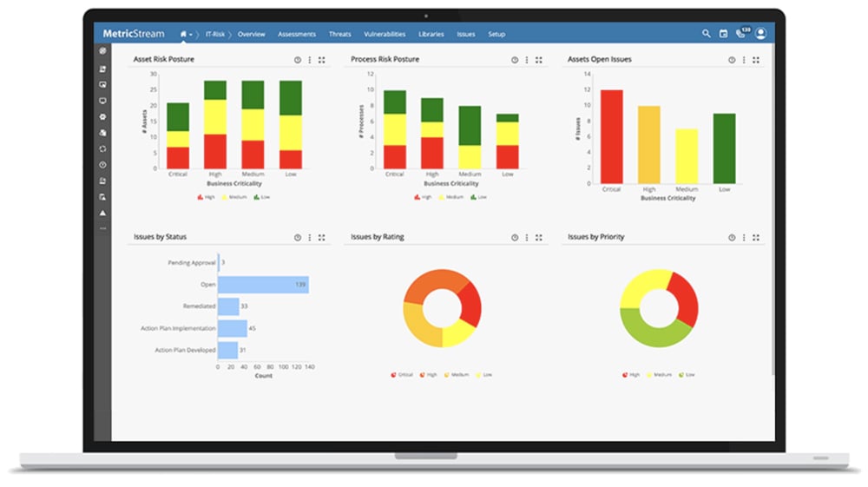Image resolution: width=868 pixels, height=487 pixels.
Task: Open the three-dot menu on Issues by Status
Action: point(310,237)
